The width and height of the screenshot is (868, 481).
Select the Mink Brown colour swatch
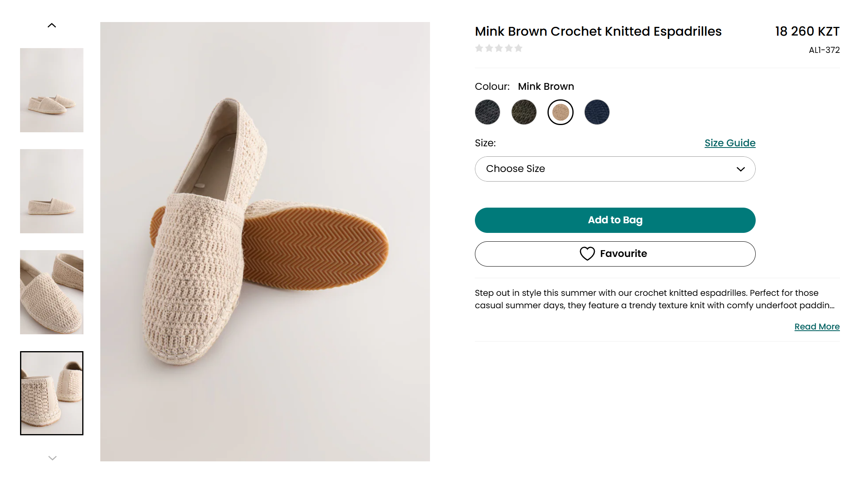point(560,112)
